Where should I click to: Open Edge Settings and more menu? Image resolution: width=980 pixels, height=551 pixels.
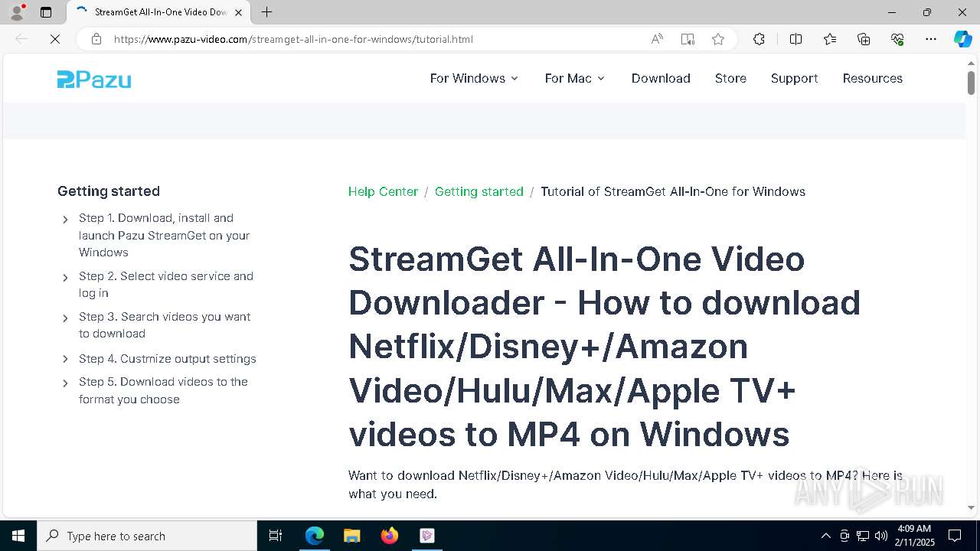click(x=931, y=39)
